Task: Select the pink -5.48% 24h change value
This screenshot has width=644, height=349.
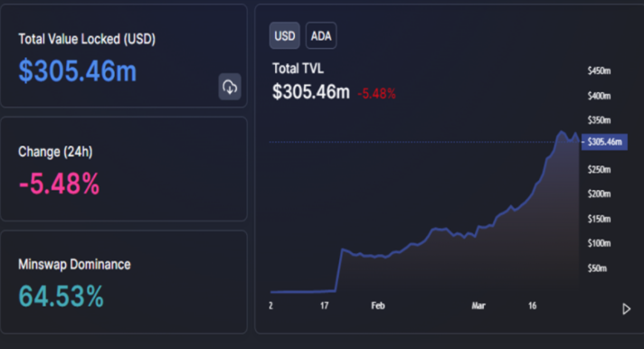Action: [x=59, y=184]
